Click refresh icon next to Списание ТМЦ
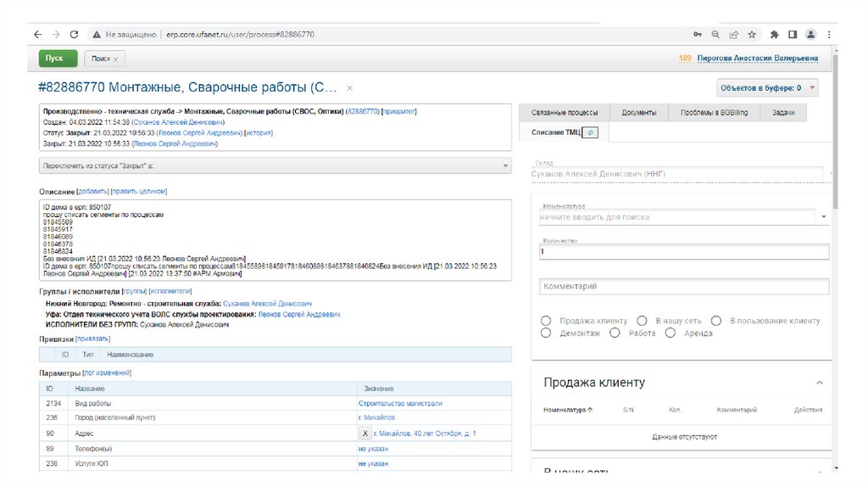This screenshot has width=868, height=487. (x=592, y=132)
